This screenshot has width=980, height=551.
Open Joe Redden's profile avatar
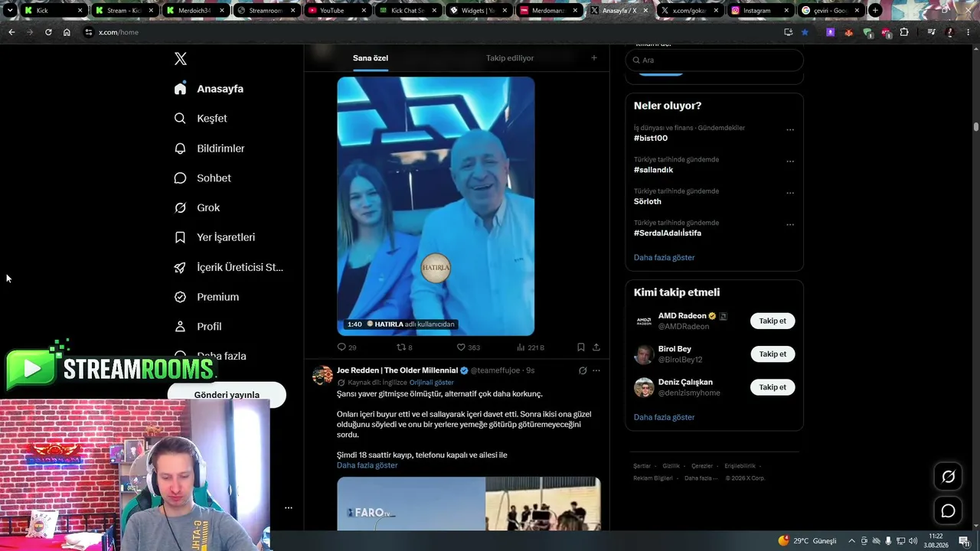click(322, 375)
